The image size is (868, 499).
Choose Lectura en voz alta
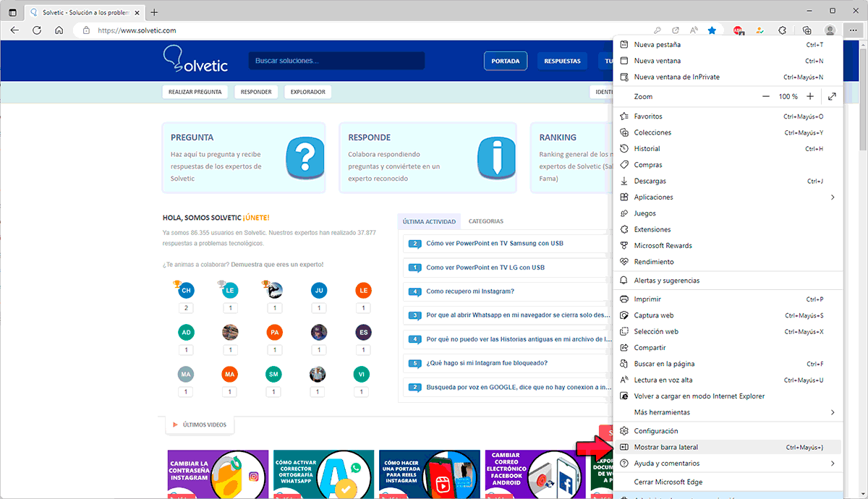[728, 380]
